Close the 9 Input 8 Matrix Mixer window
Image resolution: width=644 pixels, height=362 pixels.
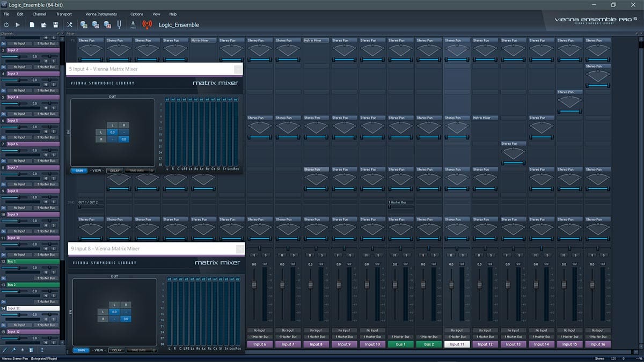point(239,248)
